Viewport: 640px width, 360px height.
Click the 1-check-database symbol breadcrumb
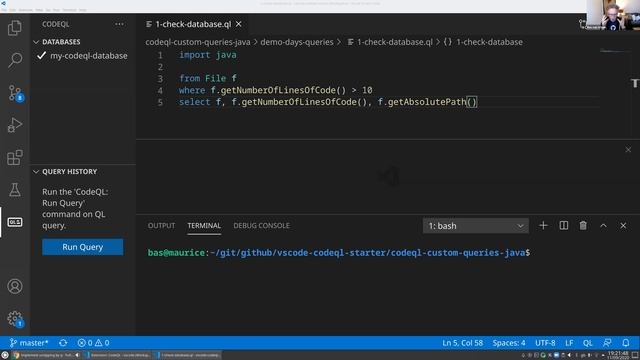(483, 42)
